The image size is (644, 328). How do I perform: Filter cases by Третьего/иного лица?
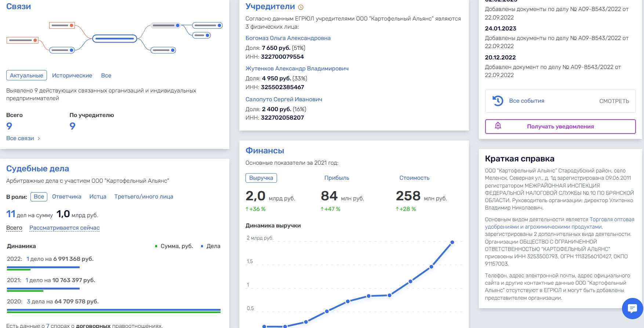coord(143,196)
